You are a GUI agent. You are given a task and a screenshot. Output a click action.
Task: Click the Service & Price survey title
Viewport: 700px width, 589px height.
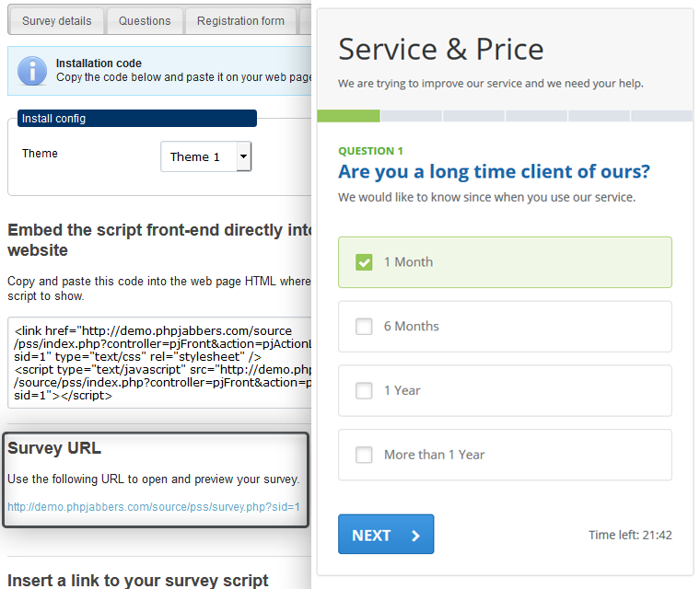point(440,49)
